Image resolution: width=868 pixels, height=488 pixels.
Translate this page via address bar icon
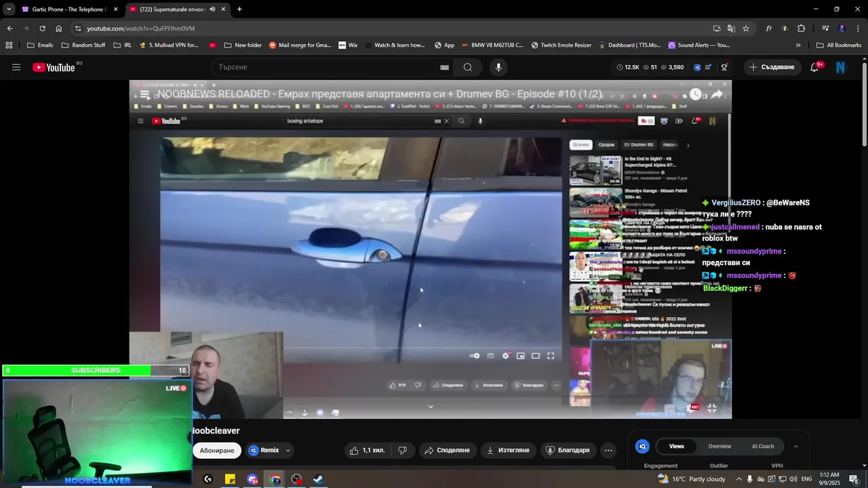pos(731,28)
